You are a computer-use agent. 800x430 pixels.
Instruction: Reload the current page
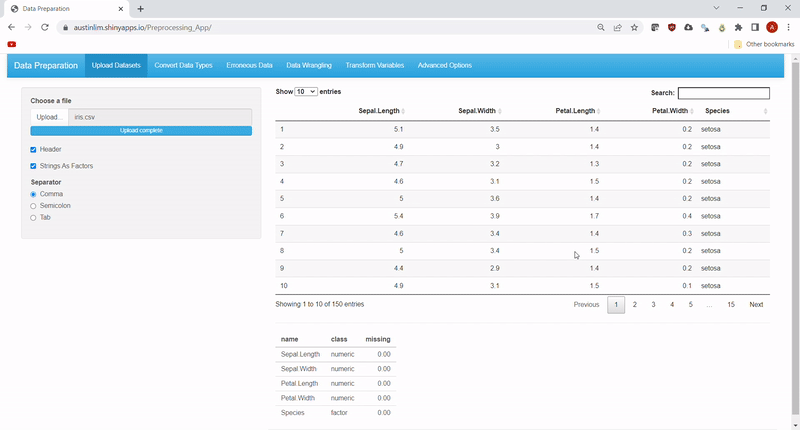(45, 28)
